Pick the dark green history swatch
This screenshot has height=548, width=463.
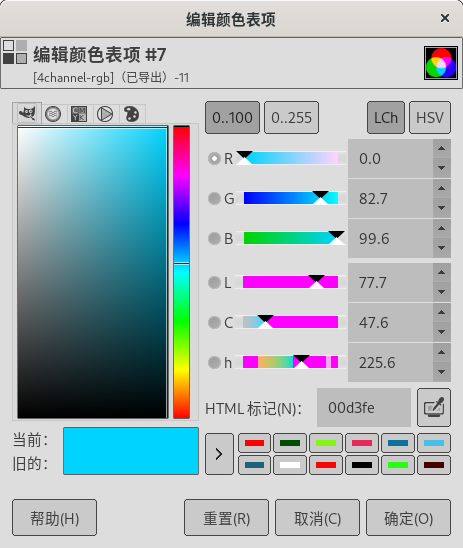[290, 443]
